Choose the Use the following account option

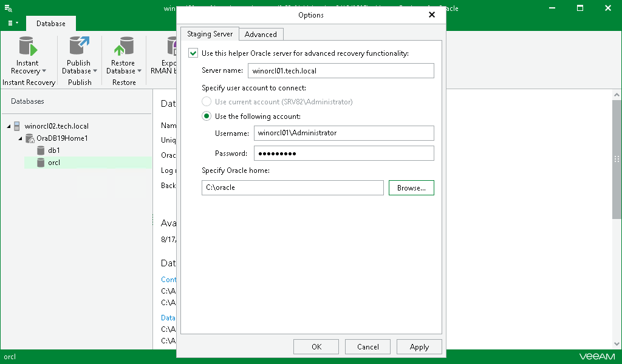(206, 116)
